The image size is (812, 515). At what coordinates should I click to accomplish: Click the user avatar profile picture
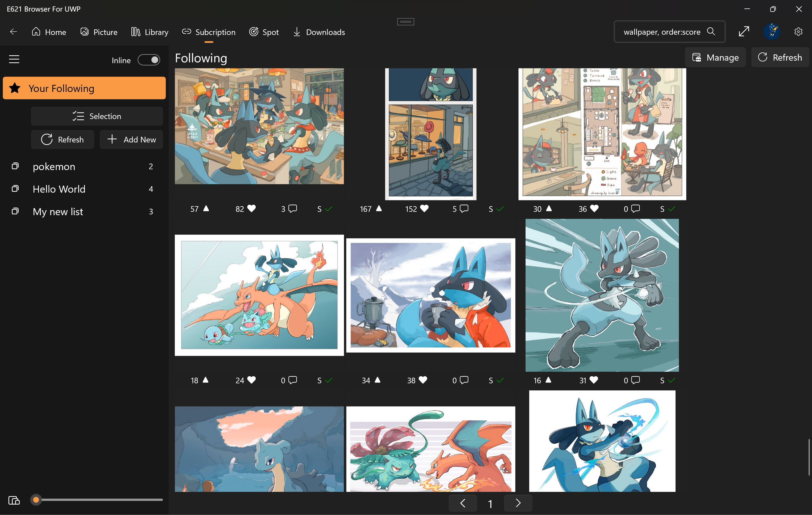772,32
